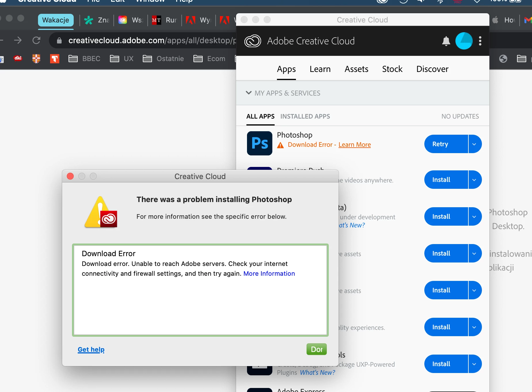
Task: Open the diki bookmark icon
Action: click(x=18, y=58)
